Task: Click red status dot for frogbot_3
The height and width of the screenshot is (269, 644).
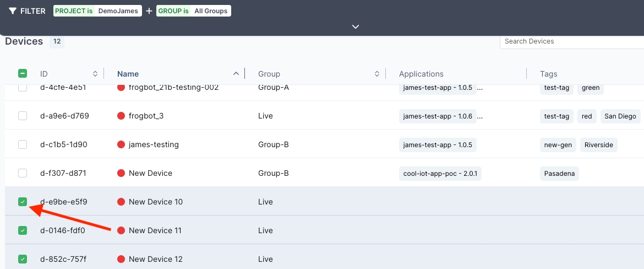Action: click(122, 116)
